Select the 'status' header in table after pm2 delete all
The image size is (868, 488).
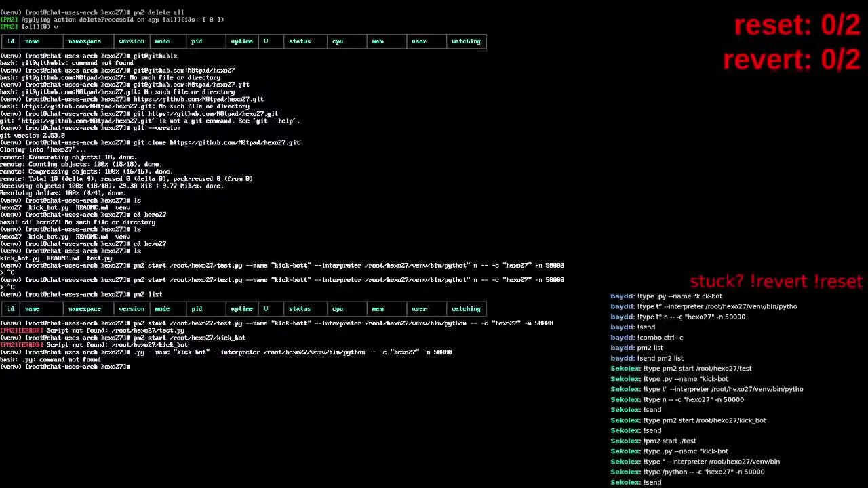[x=300, y=41]
